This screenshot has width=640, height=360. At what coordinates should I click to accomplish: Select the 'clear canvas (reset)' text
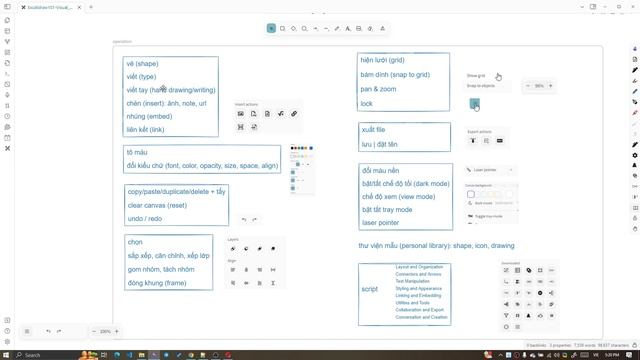pyautogui.click(x=157, y=205)
